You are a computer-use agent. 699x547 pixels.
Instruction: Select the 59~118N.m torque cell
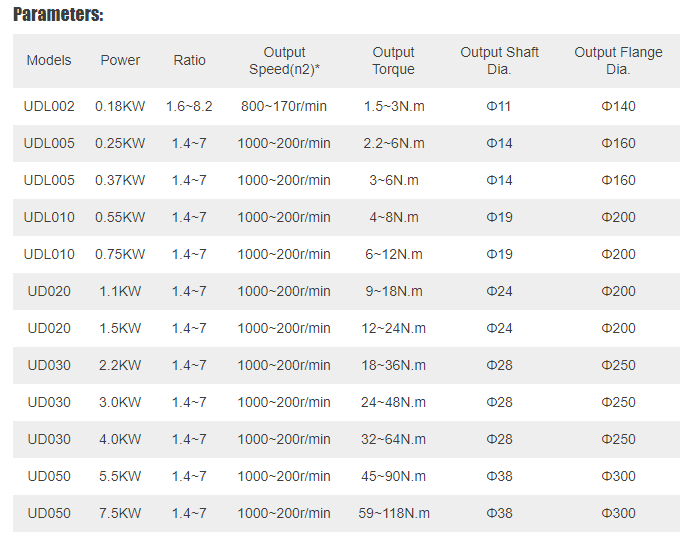click(394, 514)
